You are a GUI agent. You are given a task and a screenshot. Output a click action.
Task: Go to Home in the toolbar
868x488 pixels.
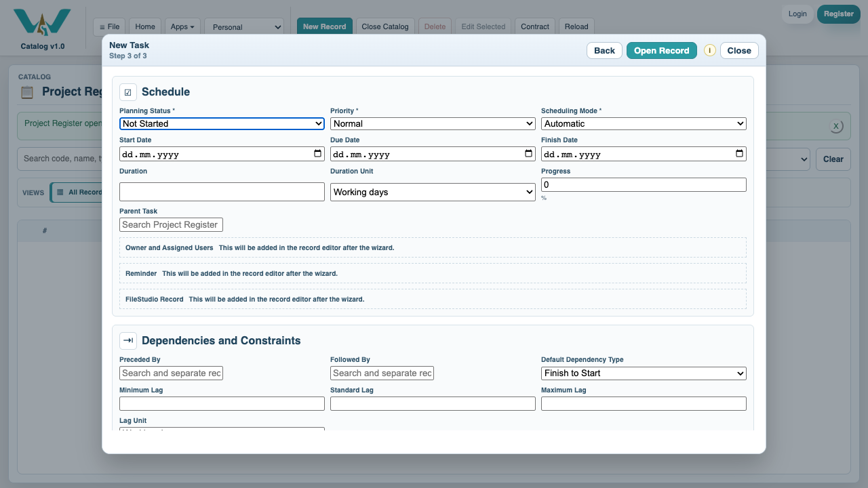[x=145, y=27]
